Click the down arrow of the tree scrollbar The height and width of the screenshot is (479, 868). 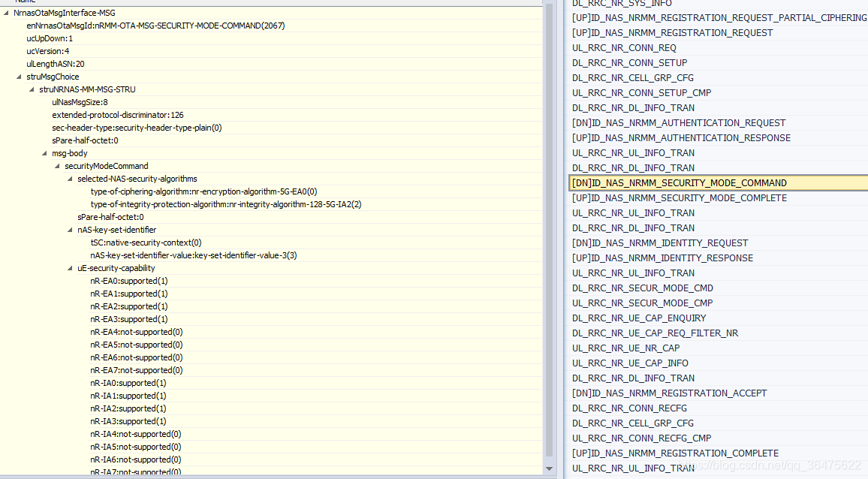[x=549, y=468]
